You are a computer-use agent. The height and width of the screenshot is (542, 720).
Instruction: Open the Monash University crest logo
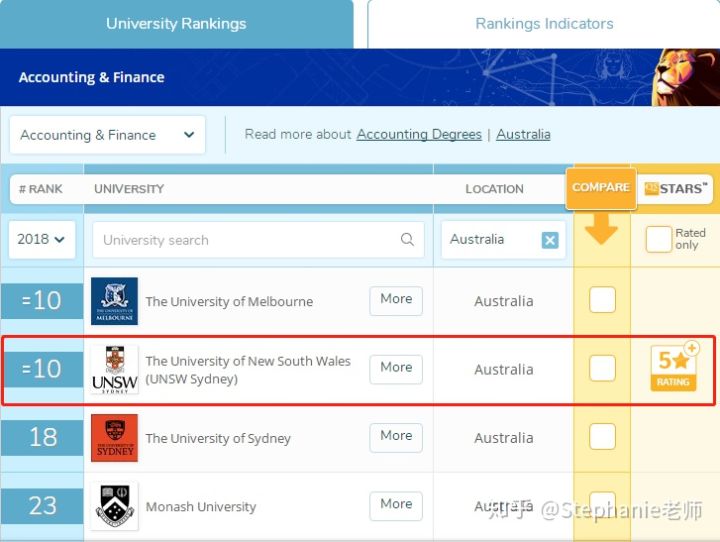[114, 506]
